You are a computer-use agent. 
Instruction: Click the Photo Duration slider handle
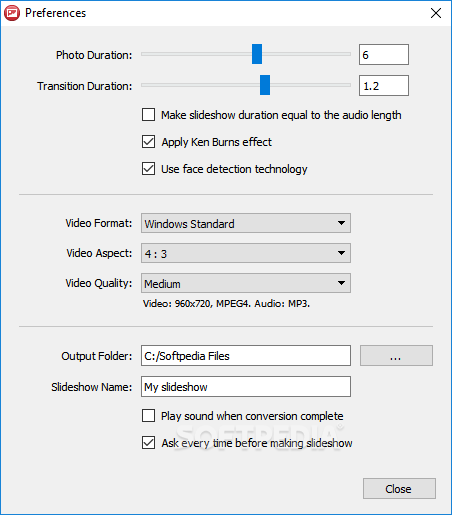coord(257,54)
